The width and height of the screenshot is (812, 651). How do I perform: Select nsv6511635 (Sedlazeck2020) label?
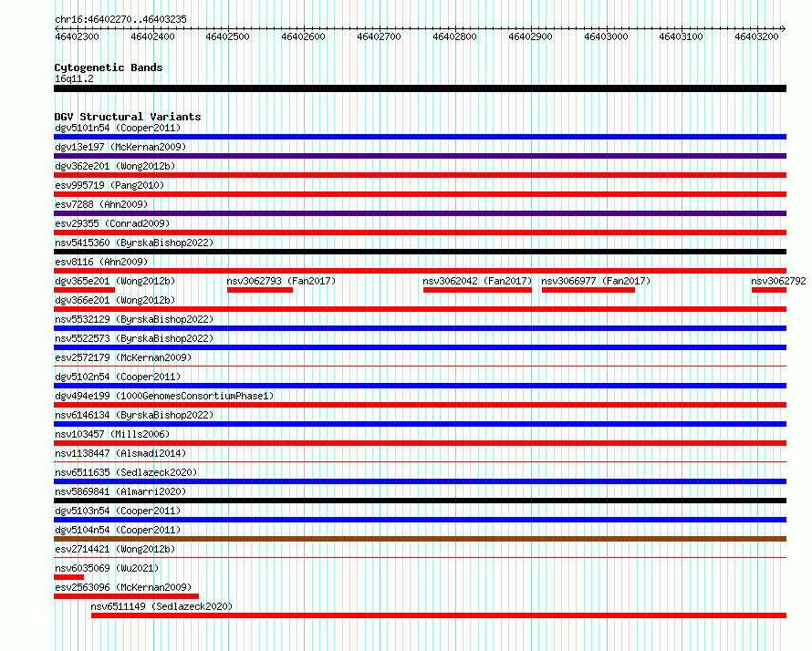coord(126,472)
